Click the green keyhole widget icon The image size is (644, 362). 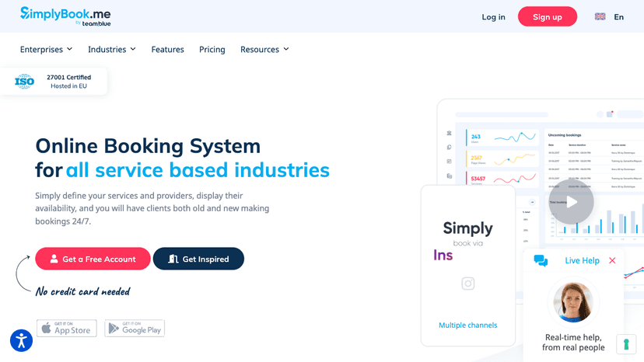[626, 344]
